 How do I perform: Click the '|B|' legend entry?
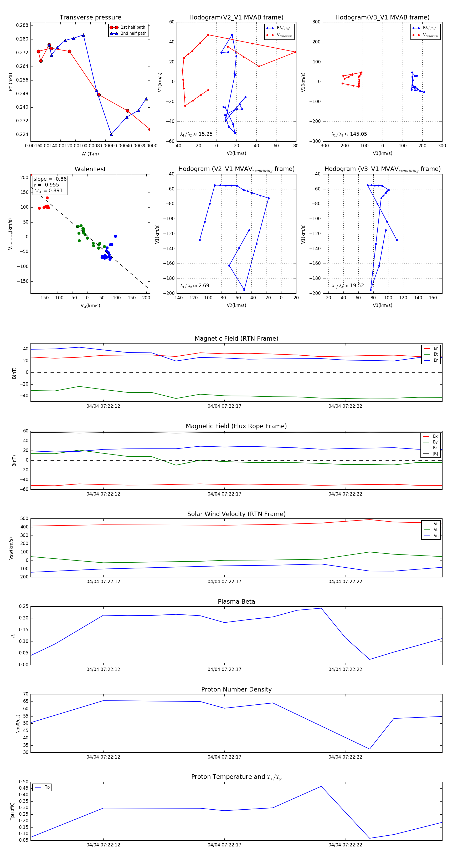coord(431,454)
